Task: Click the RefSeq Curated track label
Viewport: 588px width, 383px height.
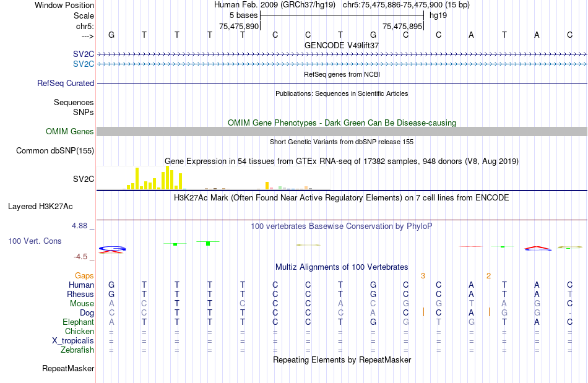Action: click(66, 83)
